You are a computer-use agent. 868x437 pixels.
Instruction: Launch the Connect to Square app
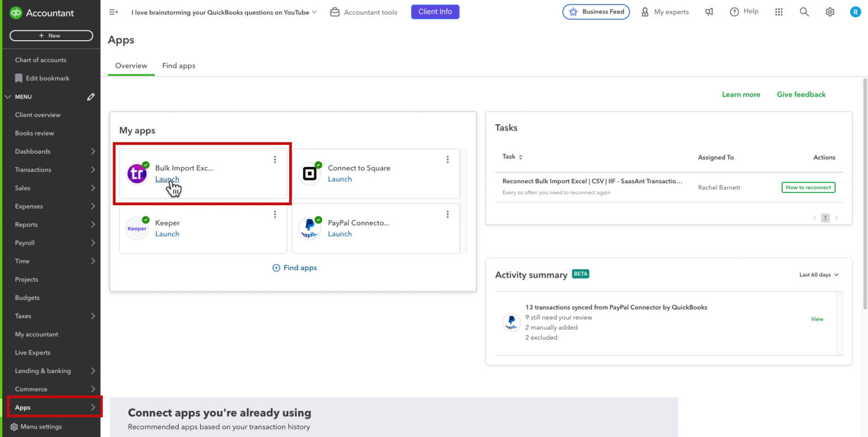click(340, 179)
